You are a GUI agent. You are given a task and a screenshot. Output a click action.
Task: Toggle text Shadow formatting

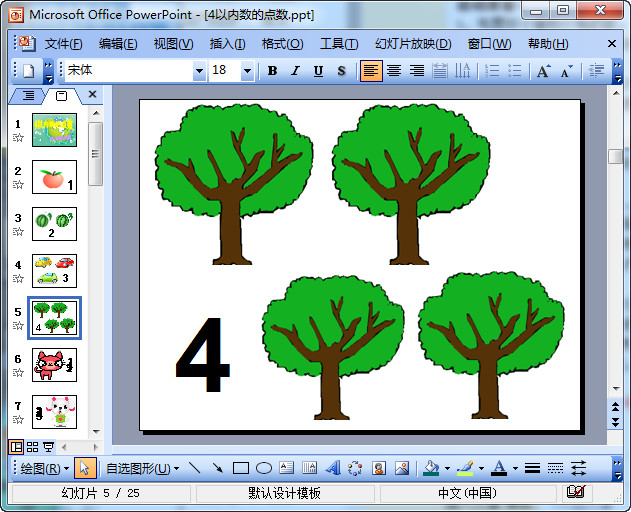pos(341,71)
